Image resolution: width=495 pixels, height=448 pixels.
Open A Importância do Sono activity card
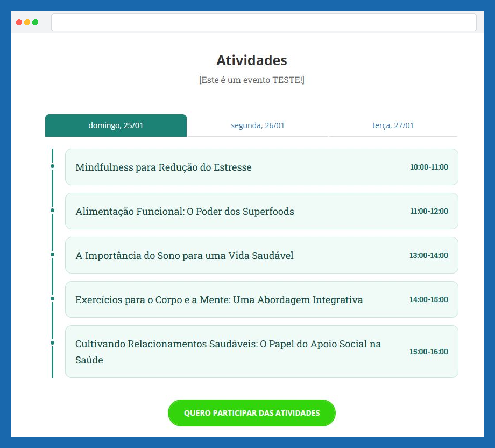pyautogui.click(x=261, y=255)
